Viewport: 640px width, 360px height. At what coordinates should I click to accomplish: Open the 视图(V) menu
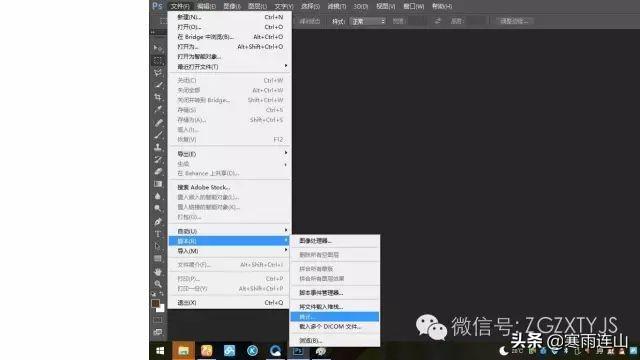(385, 6)
